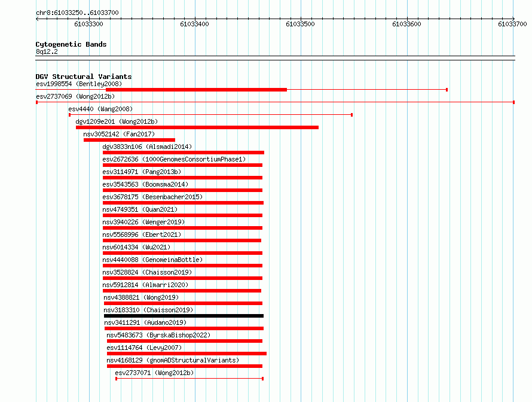Click ruler position 61033400
The height and width of the screenshot is (402, 532).
point(194,24)
